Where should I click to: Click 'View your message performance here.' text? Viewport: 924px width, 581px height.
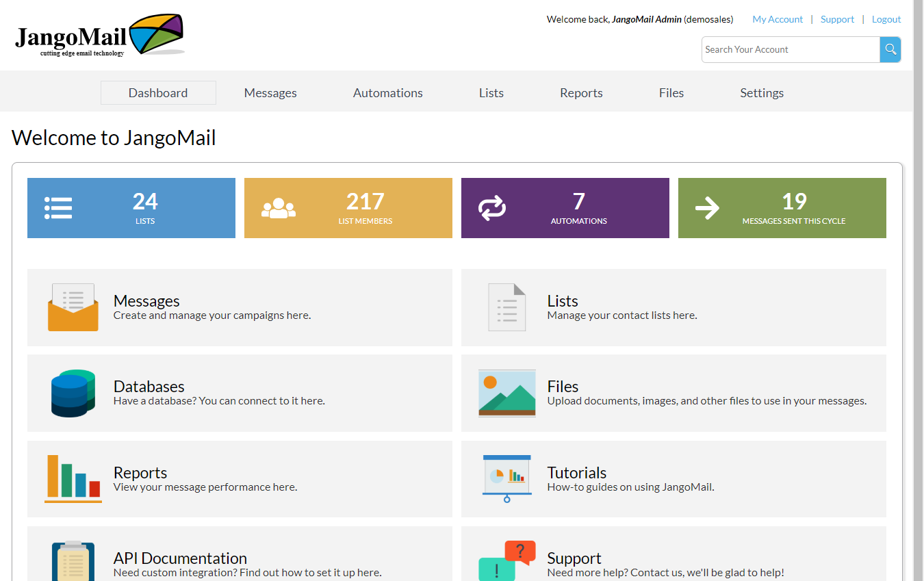(x=205, y=487)
